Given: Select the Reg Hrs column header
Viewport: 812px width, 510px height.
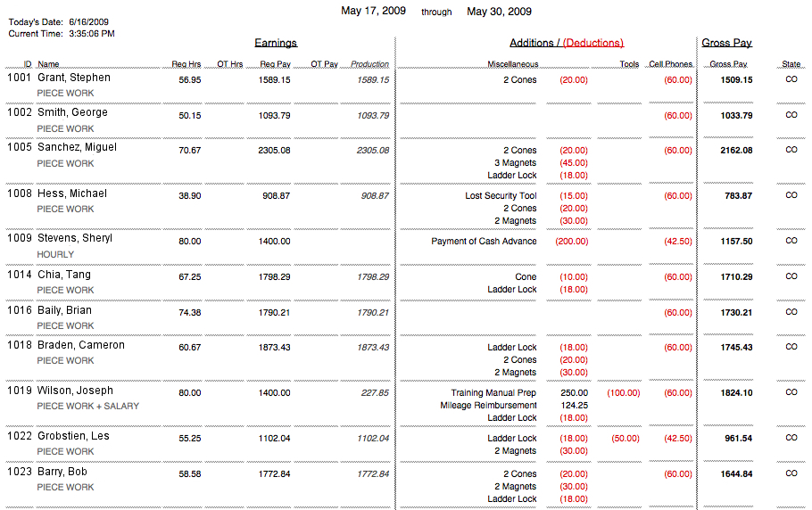Looking at the screenshot, I should pos(186,64).
